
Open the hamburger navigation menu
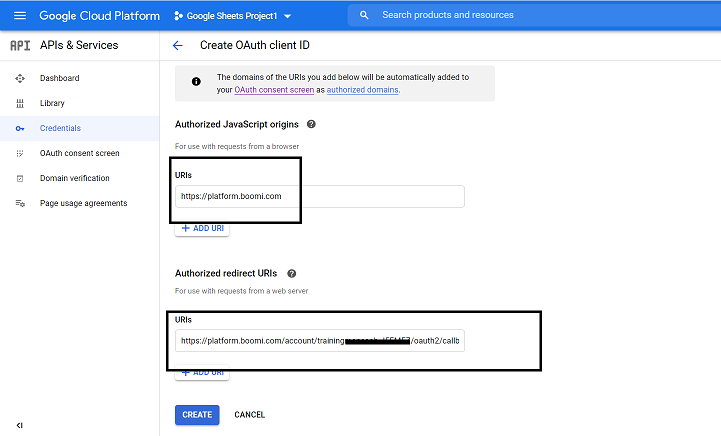click(18, 16)
